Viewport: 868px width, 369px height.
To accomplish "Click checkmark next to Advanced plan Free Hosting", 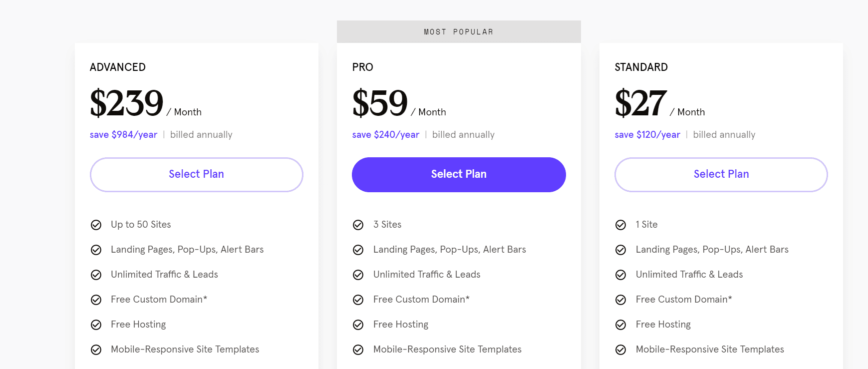I will coord(96,325).
